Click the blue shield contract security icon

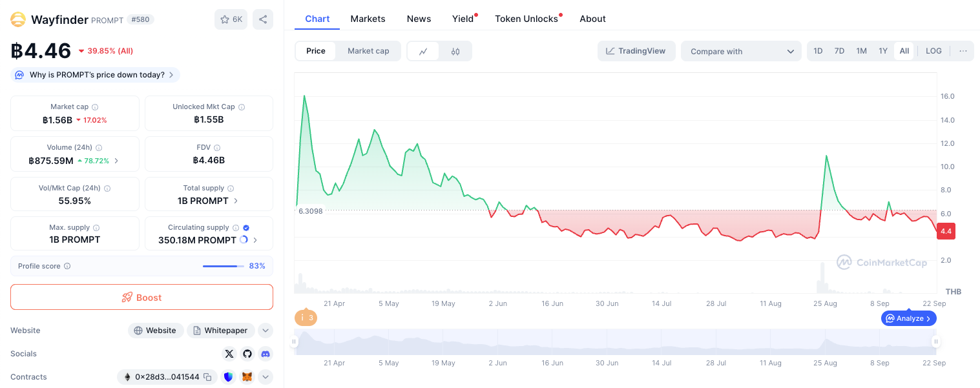pos(229,377)
